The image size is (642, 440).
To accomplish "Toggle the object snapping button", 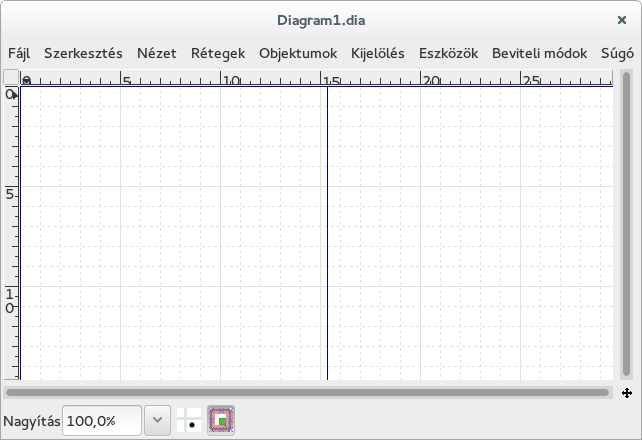I will tap(221, 421).
